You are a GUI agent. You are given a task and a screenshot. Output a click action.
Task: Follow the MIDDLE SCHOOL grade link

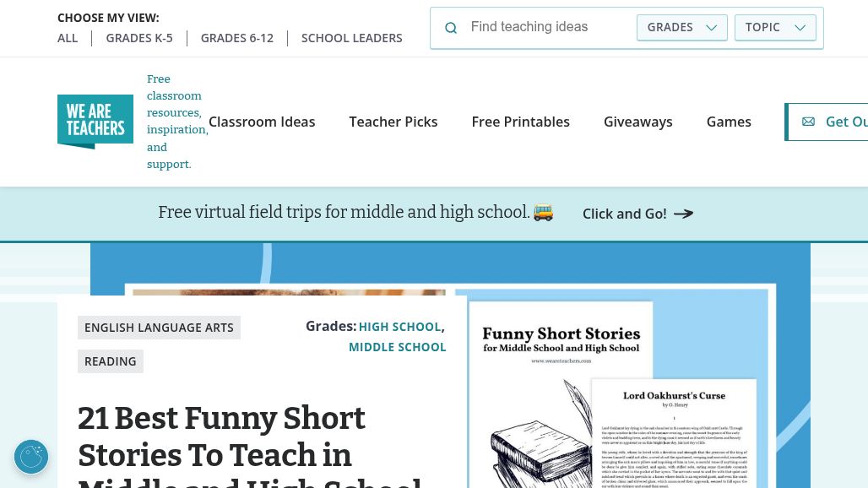click(x=397, y=346)
